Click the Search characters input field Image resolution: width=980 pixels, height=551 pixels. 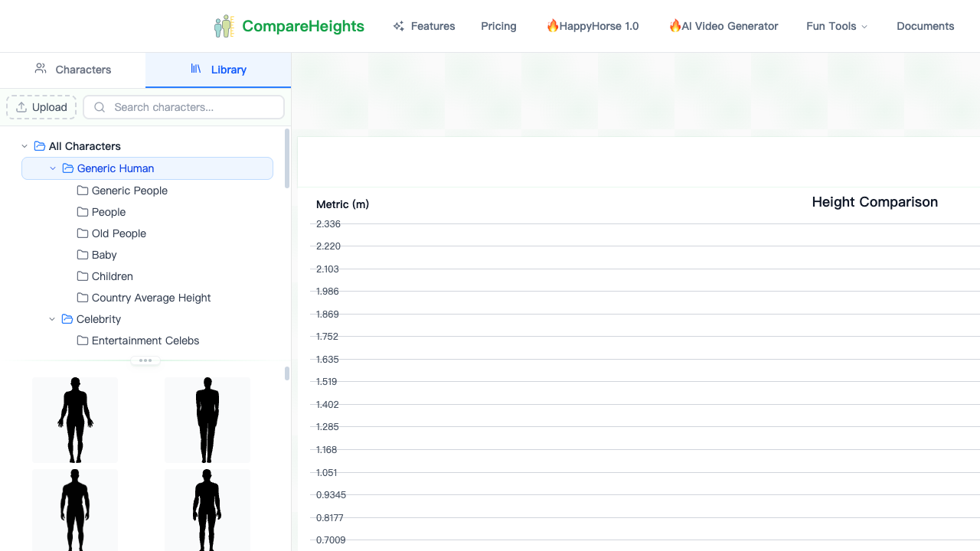[184, 107]
